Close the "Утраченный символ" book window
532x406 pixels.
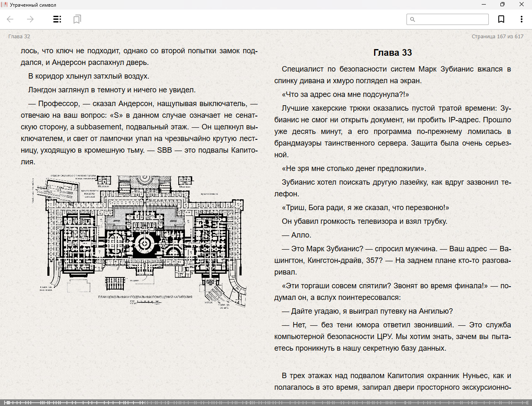tap(522, 5)
